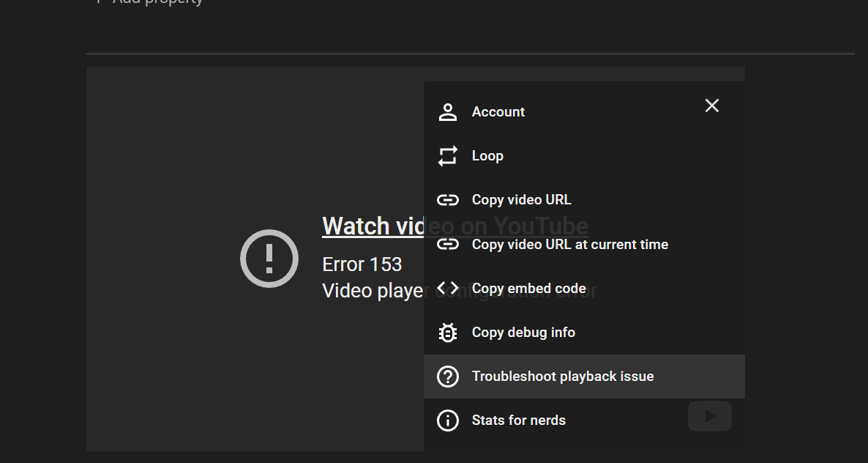868x463 pixels.
Task: Click the bug icon for debug info
Action: click(x=447, y=333)
